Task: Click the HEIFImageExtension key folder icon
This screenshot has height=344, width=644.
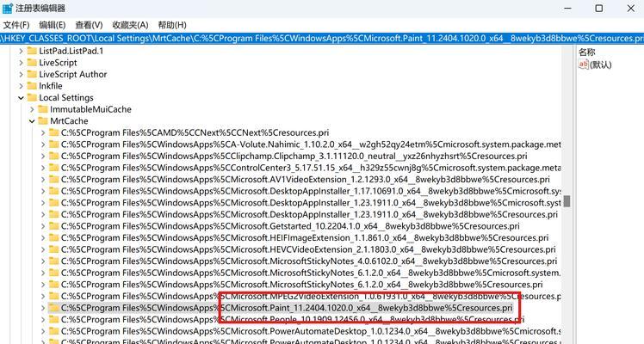Action: (54, 238)
